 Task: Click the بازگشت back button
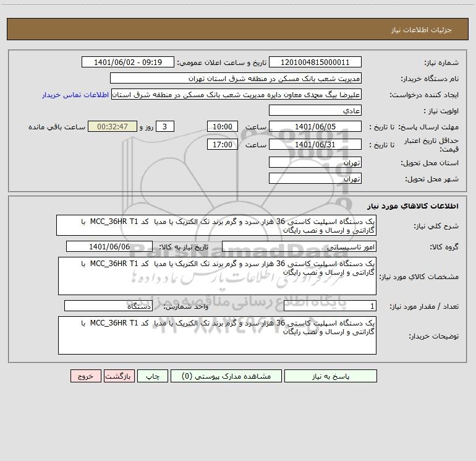[x=119, y=376]
